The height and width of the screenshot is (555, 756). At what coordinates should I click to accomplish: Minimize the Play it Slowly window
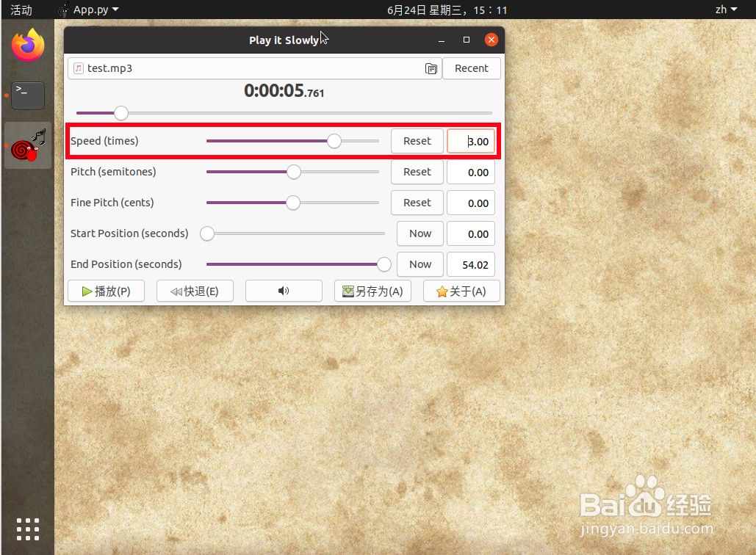(x=441, y=40)
